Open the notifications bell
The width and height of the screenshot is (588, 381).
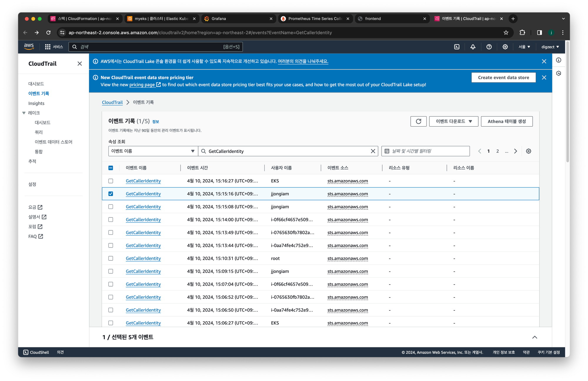473,47
